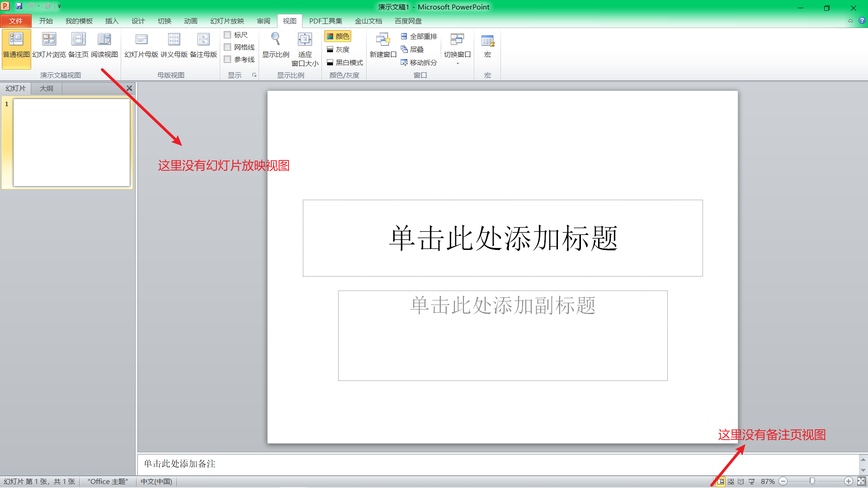
Task: Open Slide Master view (幻灯片母版)
Action: pyautogui.click(x=141, y=45)
